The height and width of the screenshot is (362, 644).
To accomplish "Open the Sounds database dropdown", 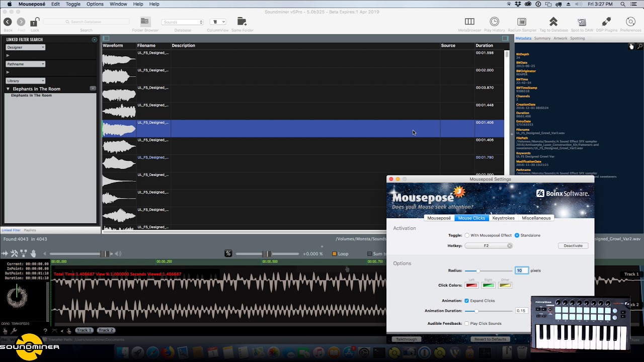I will pos(183,22).
